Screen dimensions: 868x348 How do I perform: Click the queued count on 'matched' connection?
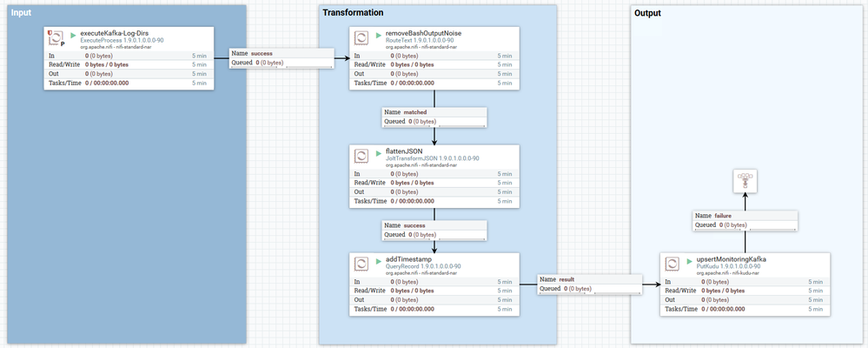click(x=422, y=121)
